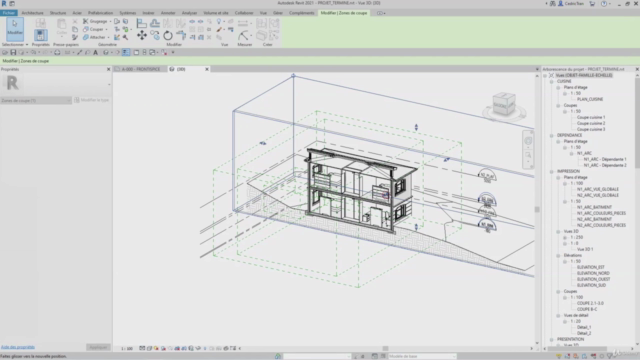Click the Trim/Extend to corner tool
The image size is (640, 360).
click(181, 36)
